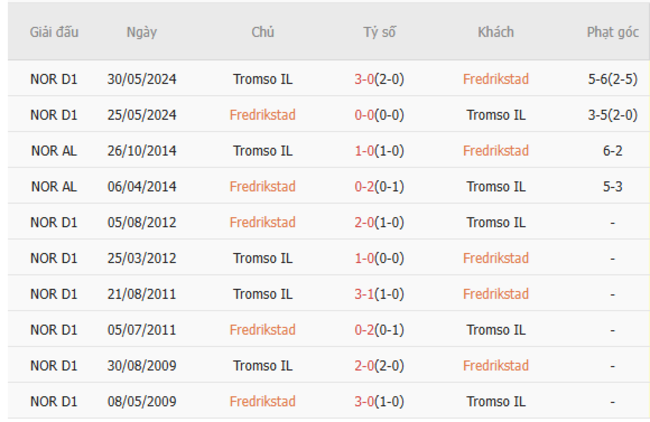Open the 3-0 score of 30/05/2024 match
The width and height of the screenshot is (650, 422).
click(x=366, y=79)
